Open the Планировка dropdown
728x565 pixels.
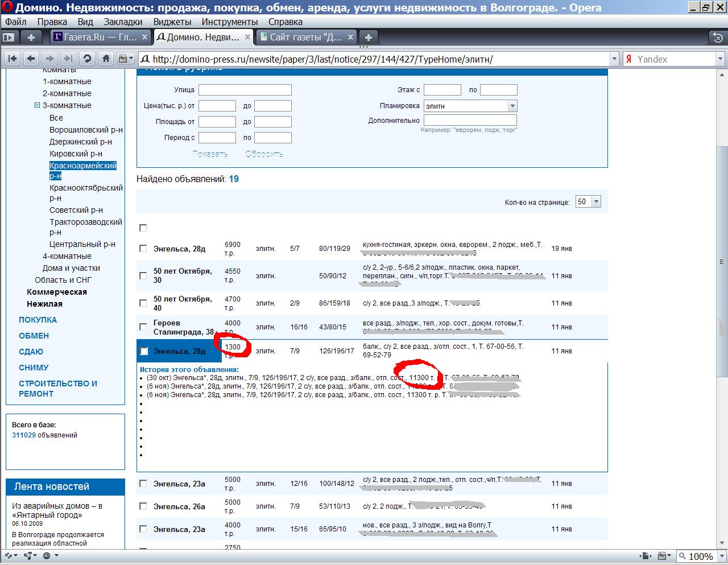[512, 106]
